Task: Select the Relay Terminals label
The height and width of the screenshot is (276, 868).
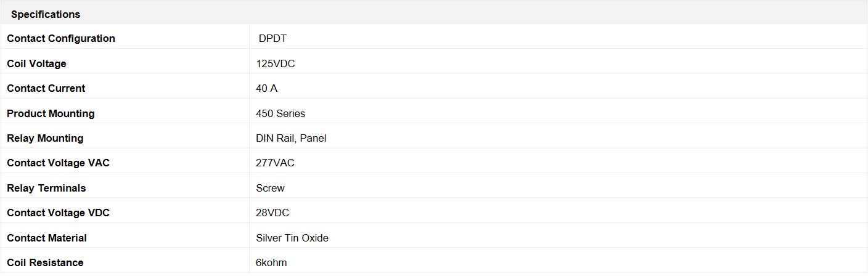Action: tap(46, 188)
